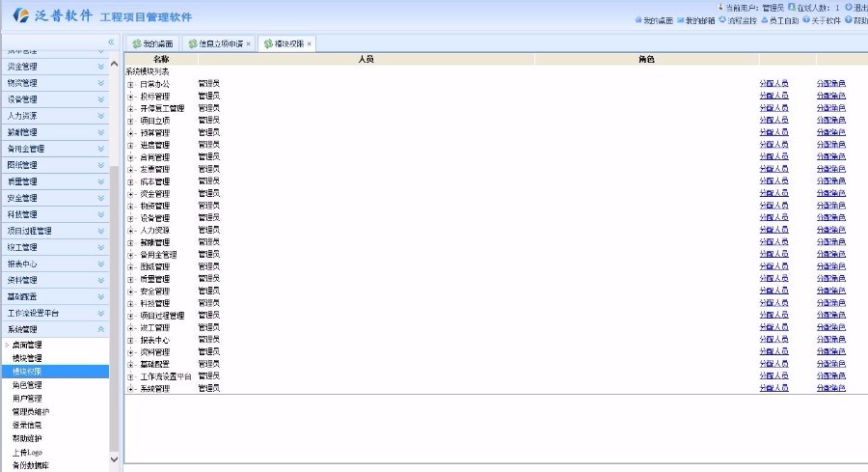Click 分配人员 link for 日常办公 row
This screenshot has width=868, height=472.
click(773, 84)
